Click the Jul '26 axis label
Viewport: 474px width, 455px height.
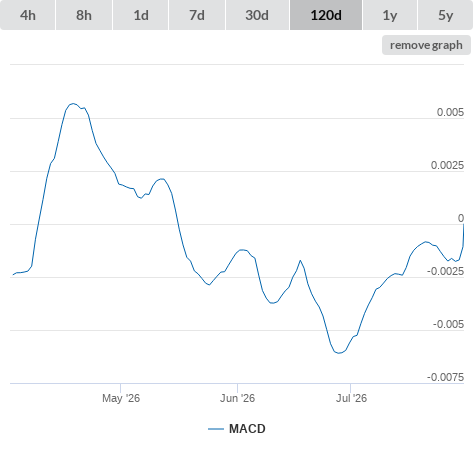[351, 398]
